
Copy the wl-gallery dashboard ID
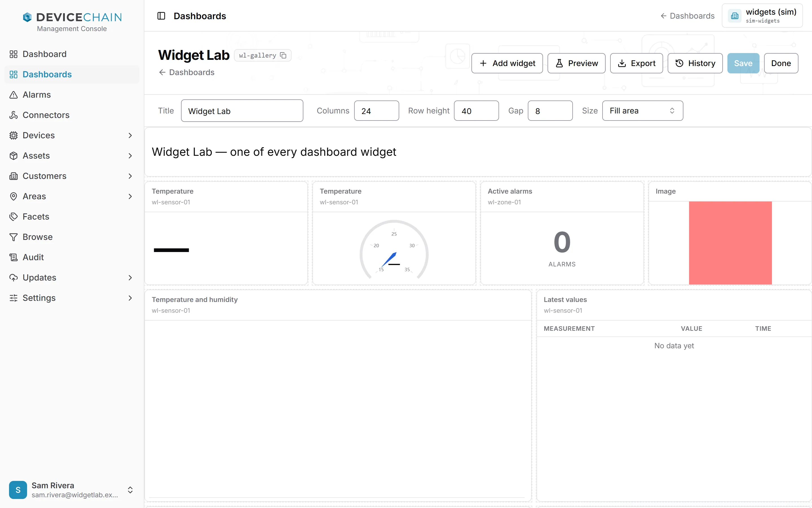[x=283, y=55]
